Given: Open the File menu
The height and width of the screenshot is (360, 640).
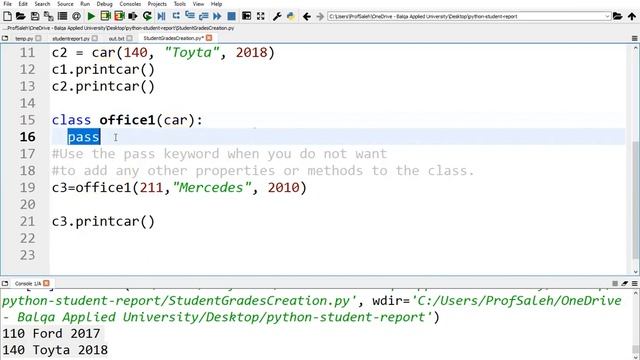Looking at the screenshot, I should click(x=7, y=4).
